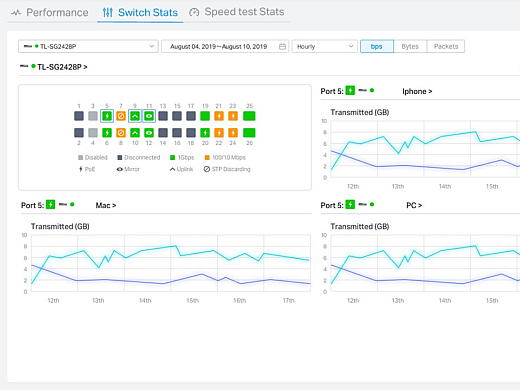Select PoE port 5
The width and height of the screenshot is (520, 390).
click(107, 116)
